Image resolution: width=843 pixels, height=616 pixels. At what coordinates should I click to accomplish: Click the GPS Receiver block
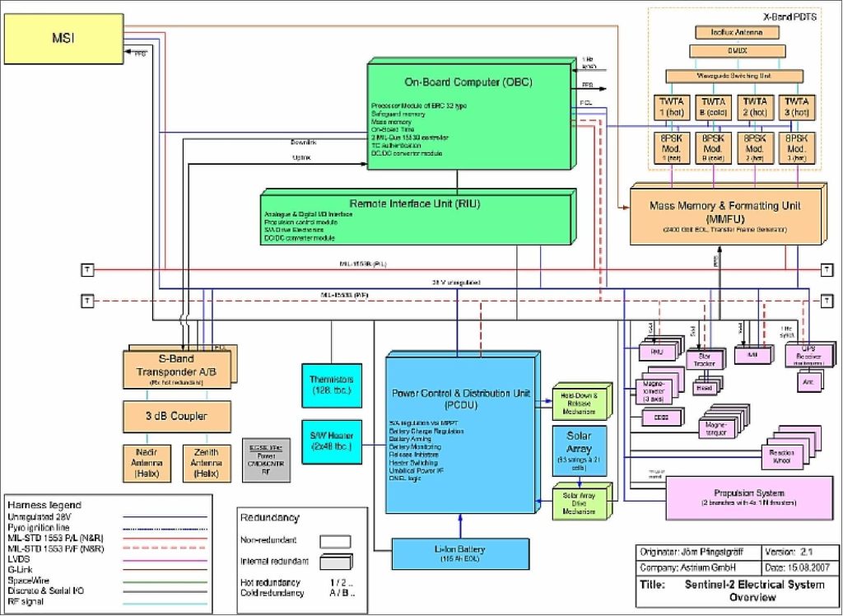click(x=809, y=356)
